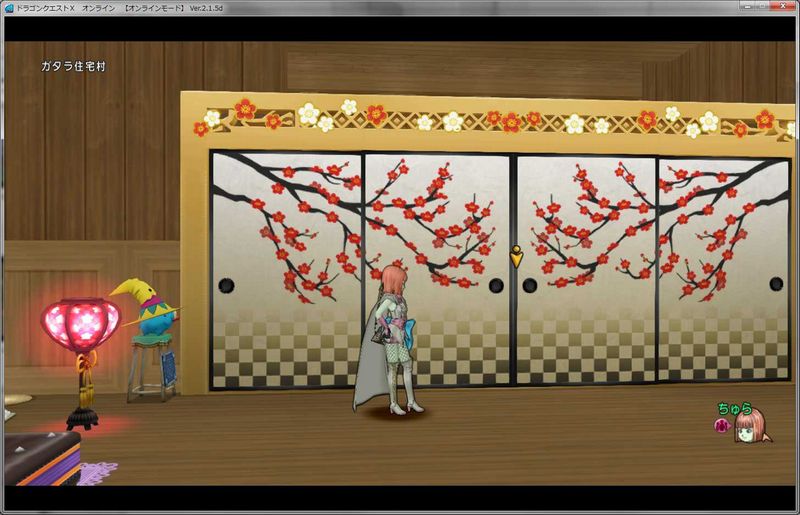Click the Dragon Quest X title bar icon
The image size is (800, 515).
point(9,8)
